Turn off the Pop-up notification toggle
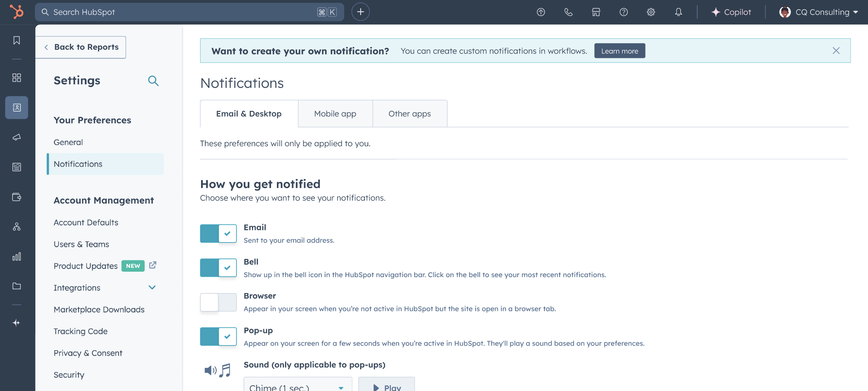Viewport: 868px width, 391px height. [x=218, y=337]
